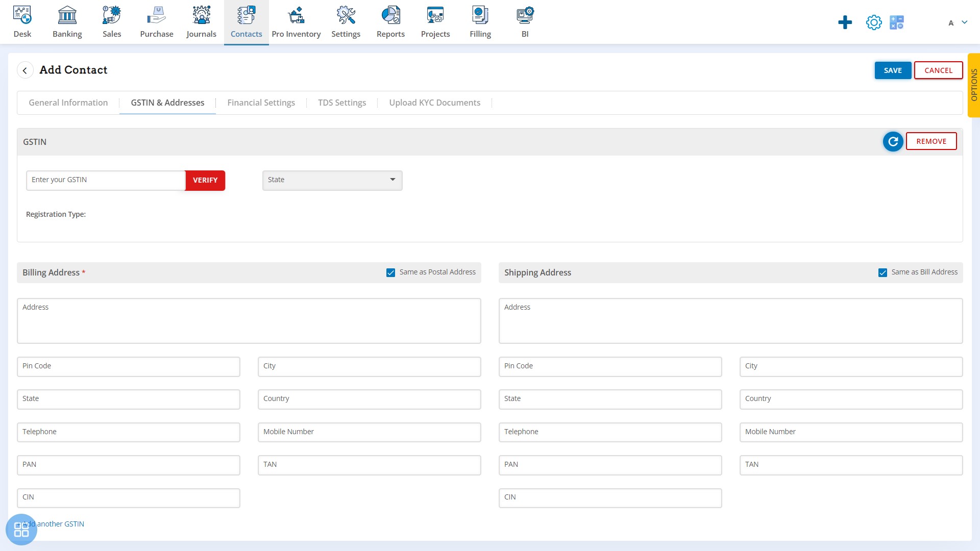Focus the billing PAN field

click(x=129, y=465)
